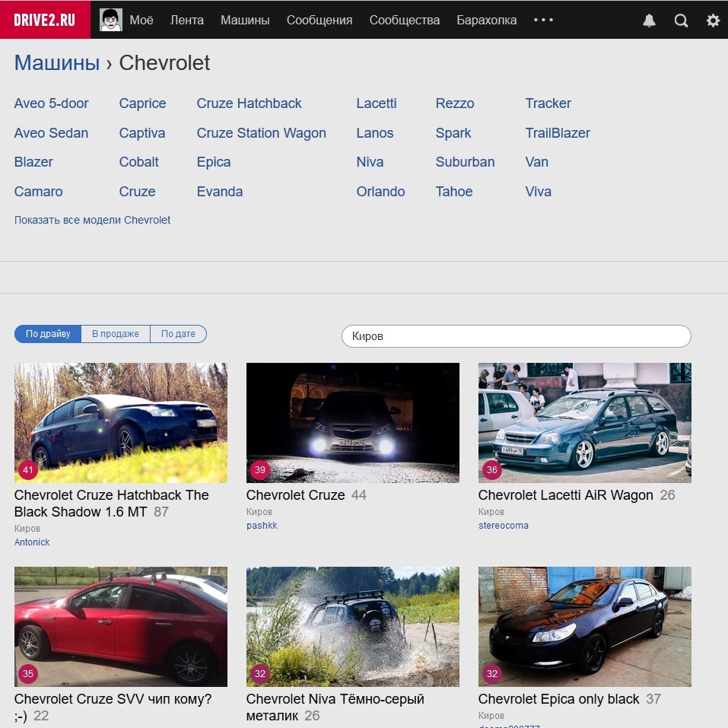The width and height of the screenshot is (728, 728).
Task: Open the Epica model link
Action: click(x=214, y=162)
